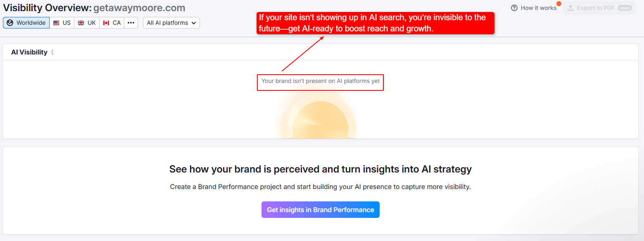Click the AI Visibility panel heading
This screenshot has height=241, width=644.
pos(29,52)
